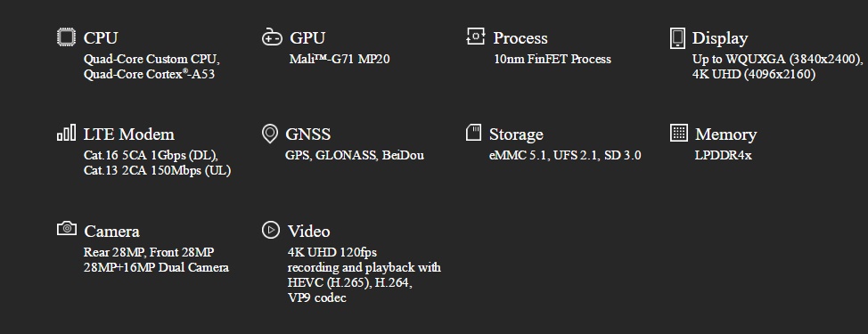This screenshot has height=334, width=868.
Task: Click the Storage SD card icon
Action: (x=474, y=133)
